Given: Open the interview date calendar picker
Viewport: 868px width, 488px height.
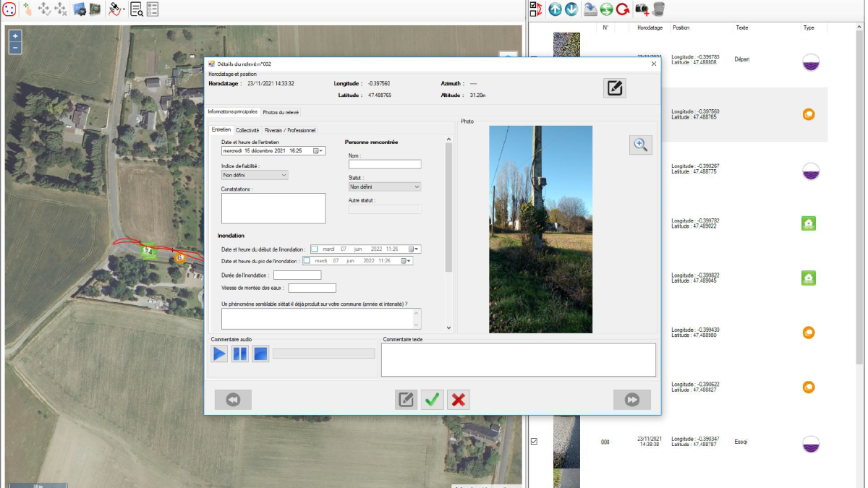Looking at the screenshot, I should (x=318, y=151).
